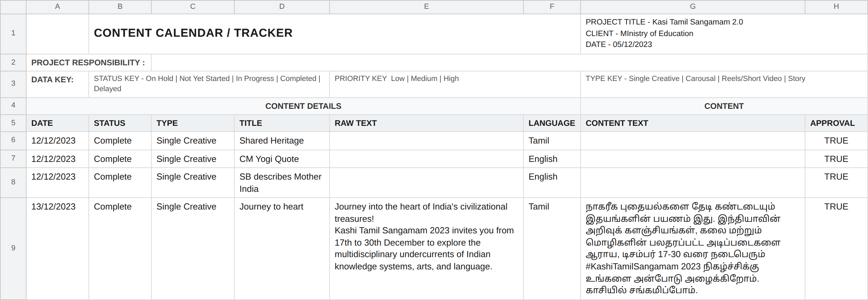Select English language in Mother India row
Image resolution: width=868 pixels, height=300 pixels.
point(552,183)
